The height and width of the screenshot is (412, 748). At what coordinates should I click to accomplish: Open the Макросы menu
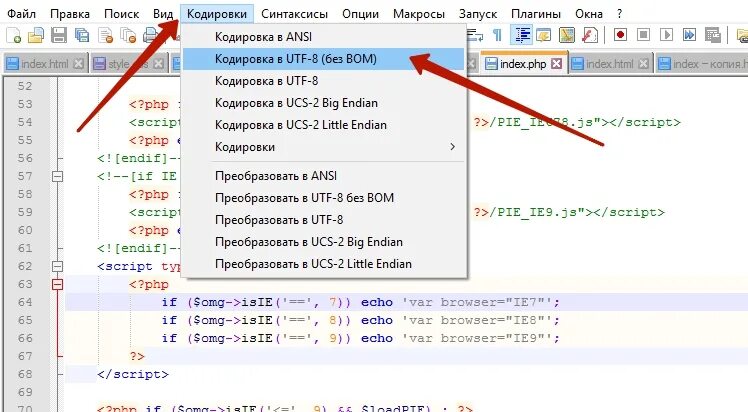click(x=419, y=14)
